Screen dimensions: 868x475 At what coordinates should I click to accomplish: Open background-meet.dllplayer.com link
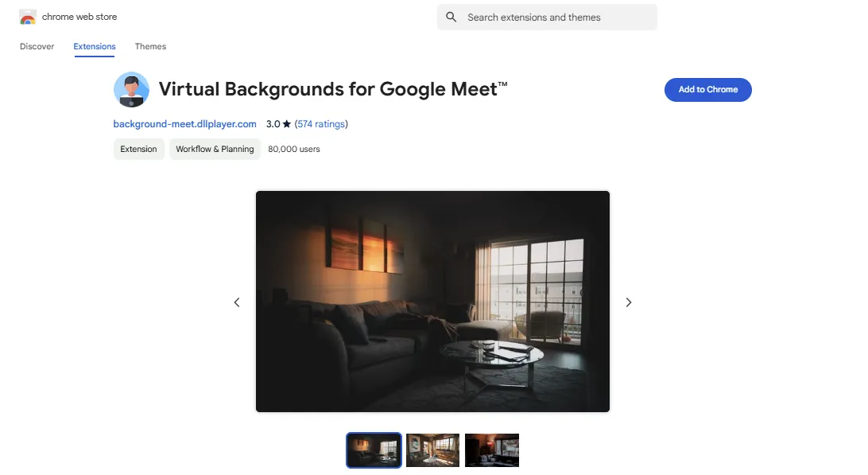[x=185, y=124]
